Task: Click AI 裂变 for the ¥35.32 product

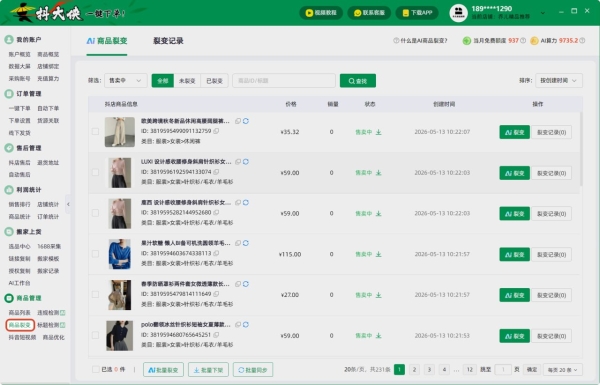Action: coord(514,132)
